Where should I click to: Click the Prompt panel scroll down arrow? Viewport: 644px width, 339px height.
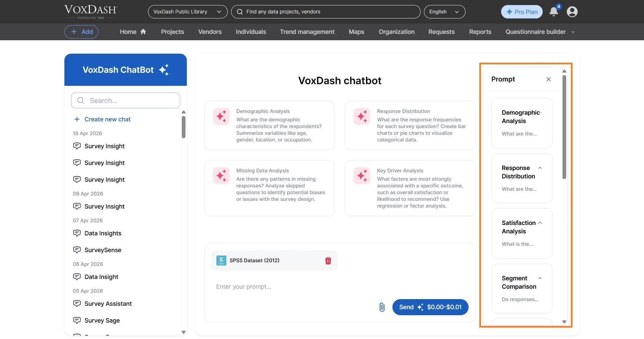point(564,322)
